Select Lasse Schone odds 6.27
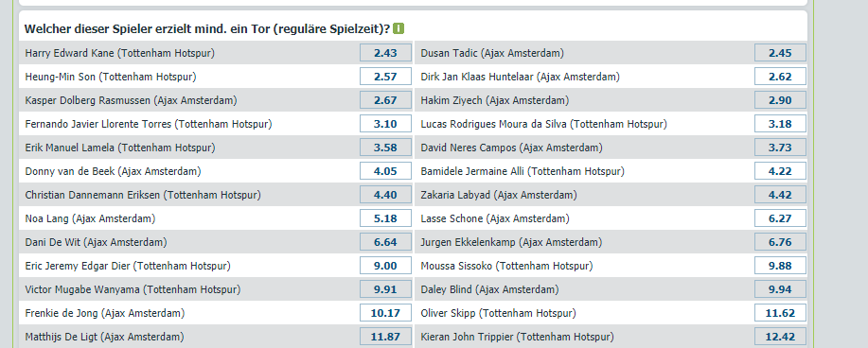This screenshot has height=348, width=868. [780, 218]
